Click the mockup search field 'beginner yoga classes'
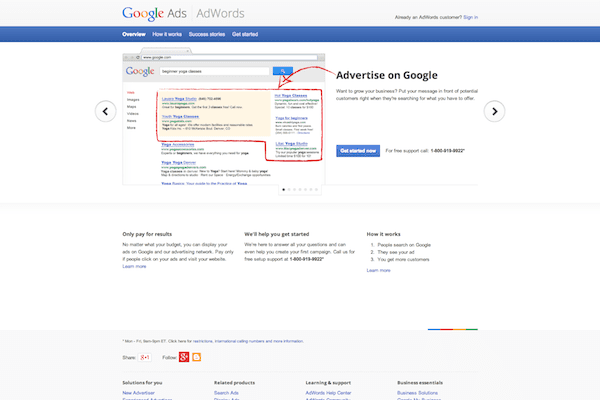 pyautogui.click(x=214, y=71)
